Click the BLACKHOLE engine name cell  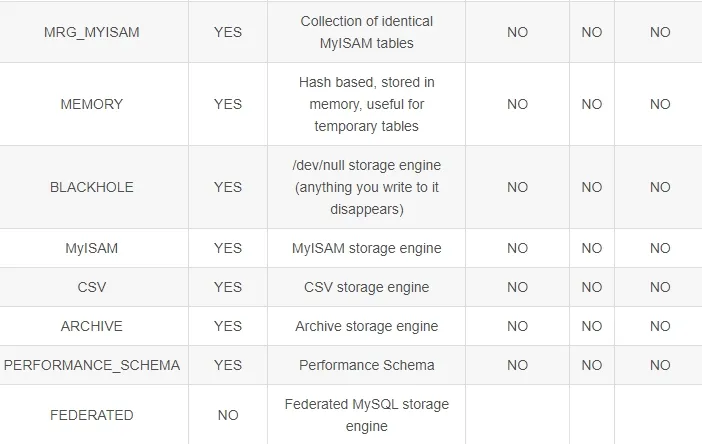point(92,187)
